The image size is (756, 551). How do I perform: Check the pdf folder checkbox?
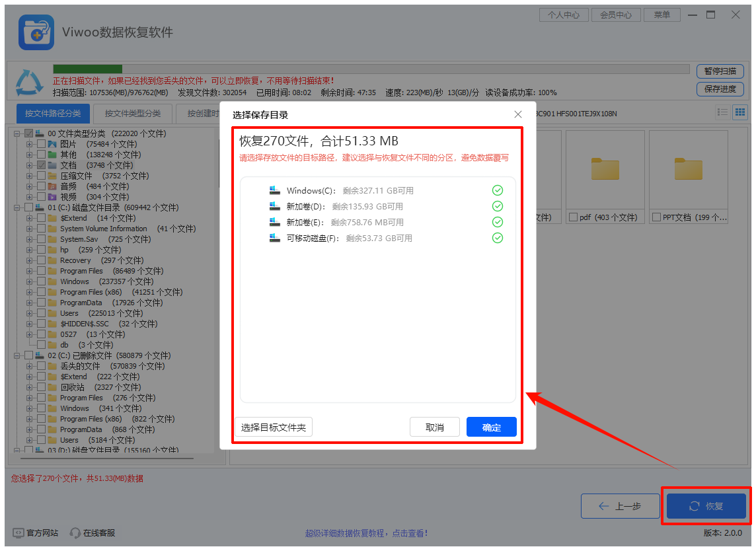573,217
